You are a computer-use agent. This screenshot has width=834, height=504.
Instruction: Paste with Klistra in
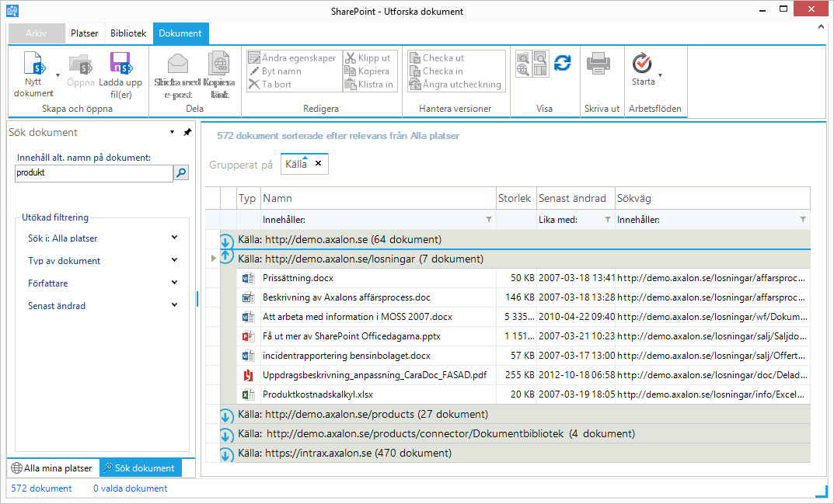[368, 84]
